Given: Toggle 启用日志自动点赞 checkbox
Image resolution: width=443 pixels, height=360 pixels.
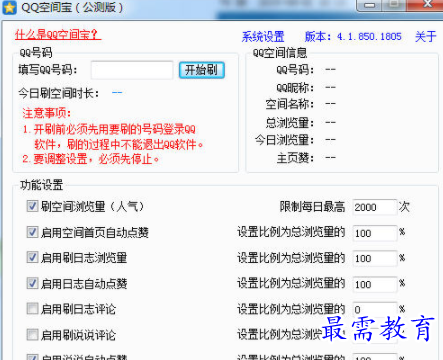Looking at the screenshot, I should 32,283.
